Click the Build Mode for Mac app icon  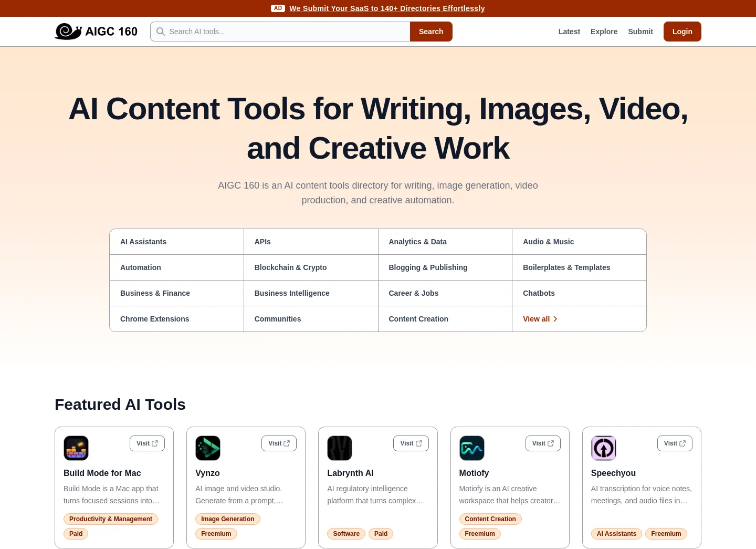coord(76,448)
